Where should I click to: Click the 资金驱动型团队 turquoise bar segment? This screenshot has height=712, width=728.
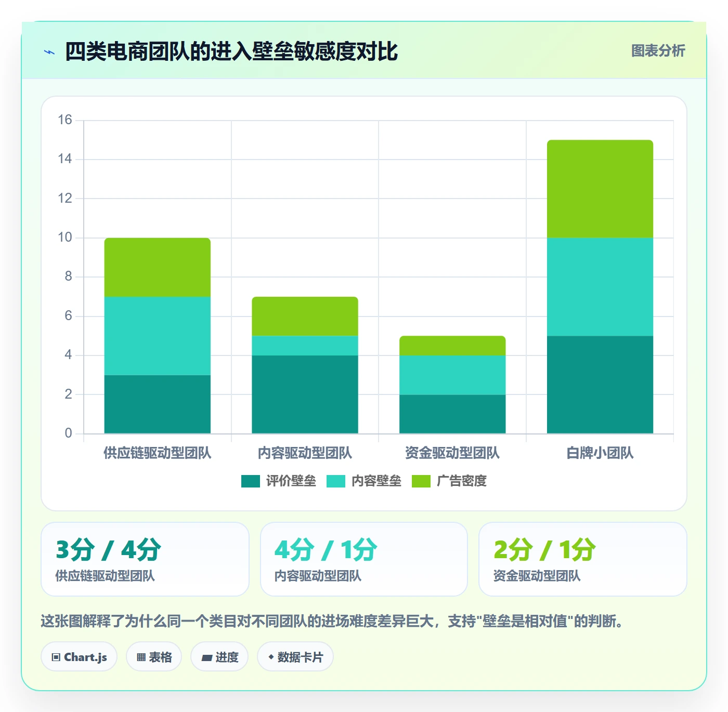click(452, 375)
